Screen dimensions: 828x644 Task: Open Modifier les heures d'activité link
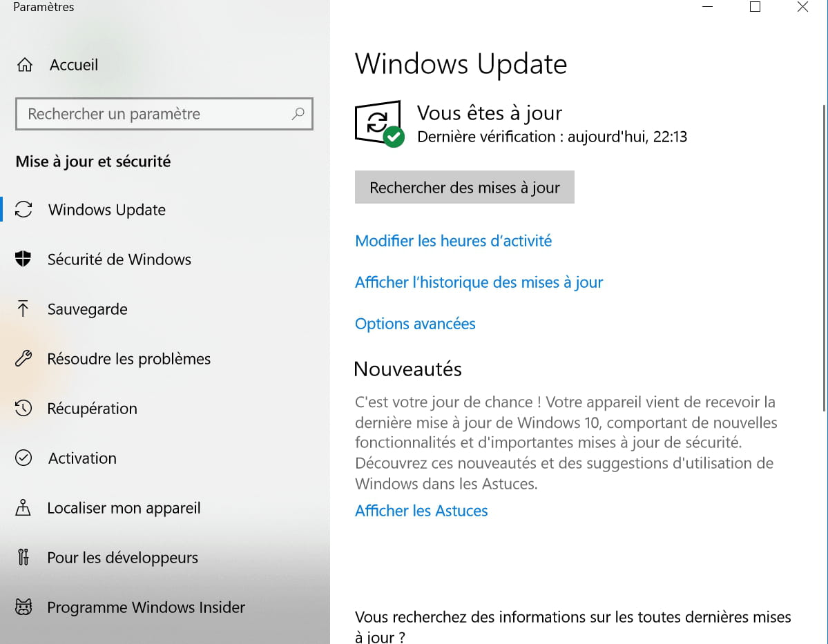pos(453,241)
